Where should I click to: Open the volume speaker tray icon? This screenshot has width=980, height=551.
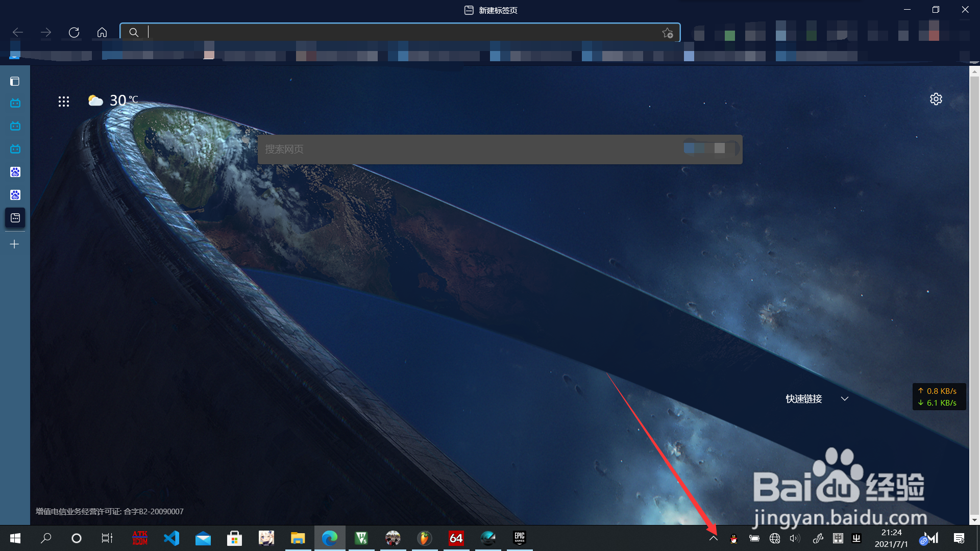795,539
